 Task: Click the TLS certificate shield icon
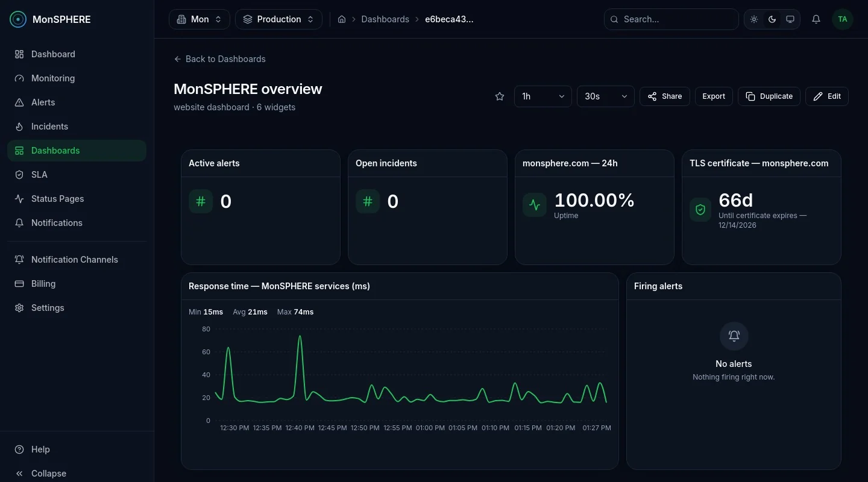point(700,210)
